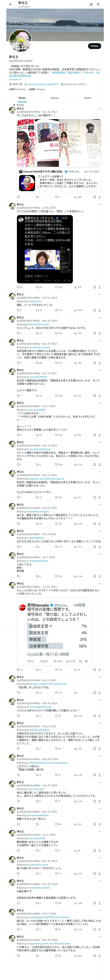Viewport: 110px width, 980px height.
Task: Switch to the Replies tab
Action: click(55, 98)
